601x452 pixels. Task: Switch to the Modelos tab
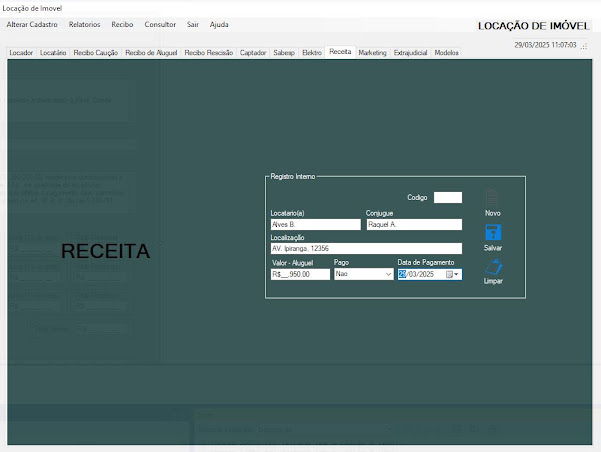coord(447,53)
